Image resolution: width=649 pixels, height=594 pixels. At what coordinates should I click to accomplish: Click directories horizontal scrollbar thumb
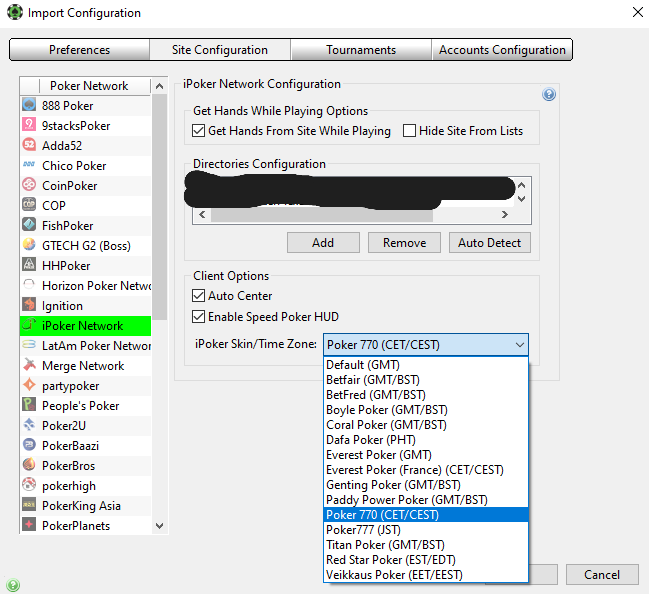point(322,214)
